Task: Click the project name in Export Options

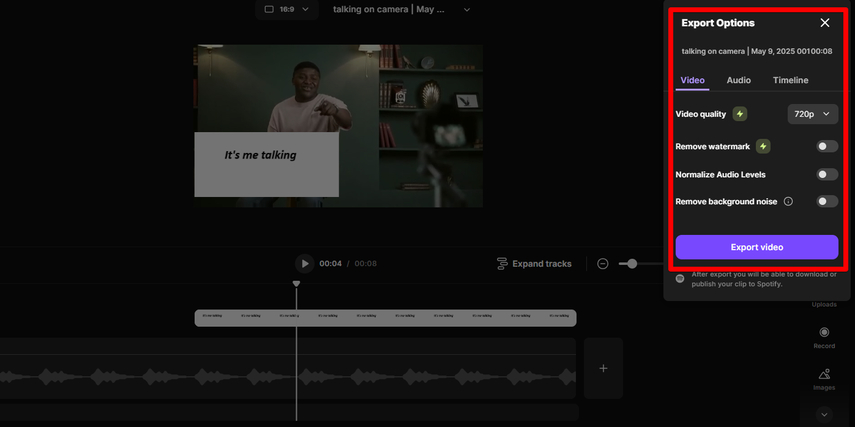Action: 757,51
